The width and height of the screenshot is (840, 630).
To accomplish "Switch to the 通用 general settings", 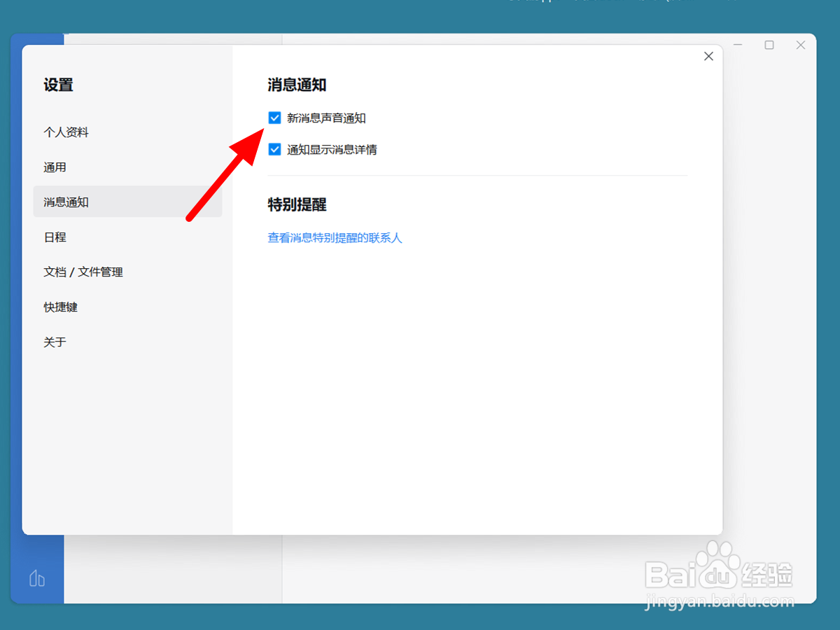I will click(55, 167).
